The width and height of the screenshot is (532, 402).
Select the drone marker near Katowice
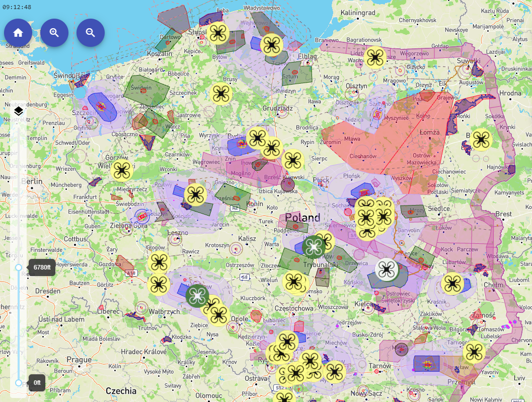(287, 342)
